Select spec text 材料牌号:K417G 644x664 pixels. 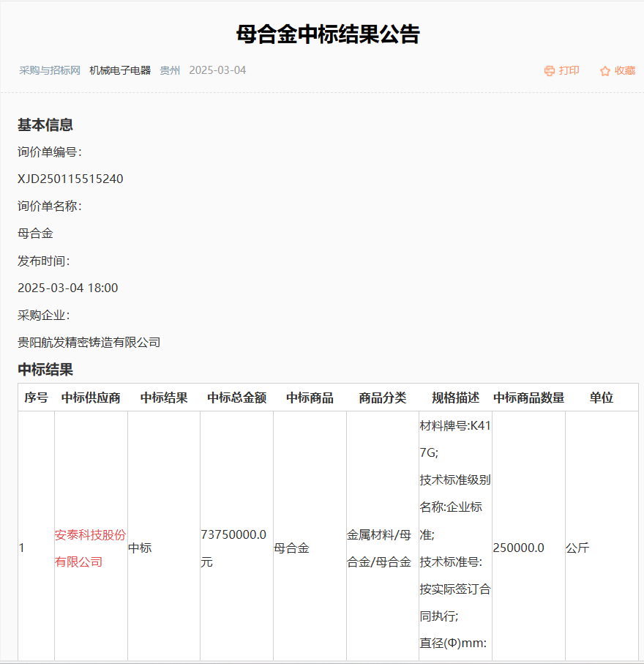tap(455, 439)
